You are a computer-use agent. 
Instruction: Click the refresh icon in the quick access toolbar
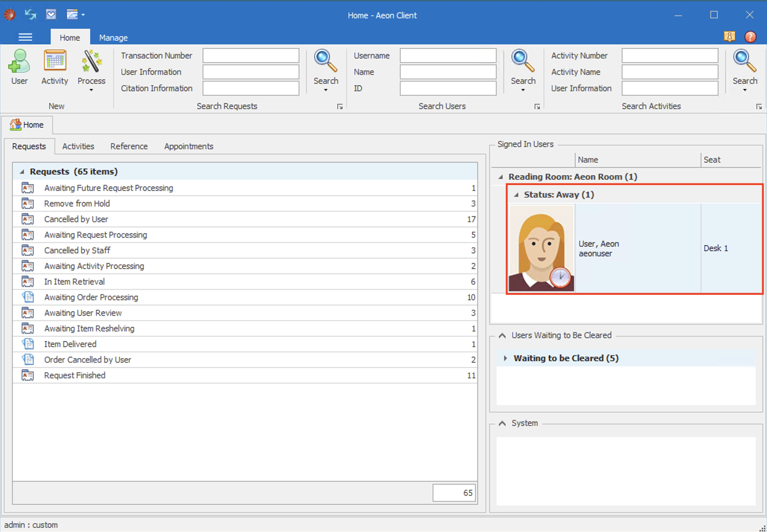[30, 15]
